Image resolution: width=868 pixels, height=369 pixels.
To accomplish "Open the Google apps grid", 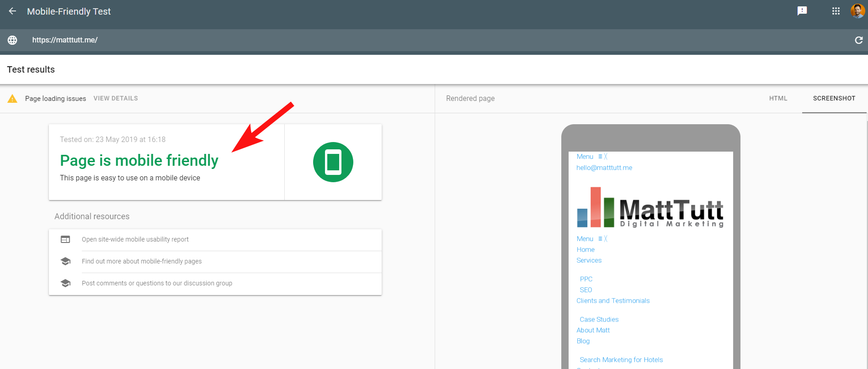I will coord(836,11).
